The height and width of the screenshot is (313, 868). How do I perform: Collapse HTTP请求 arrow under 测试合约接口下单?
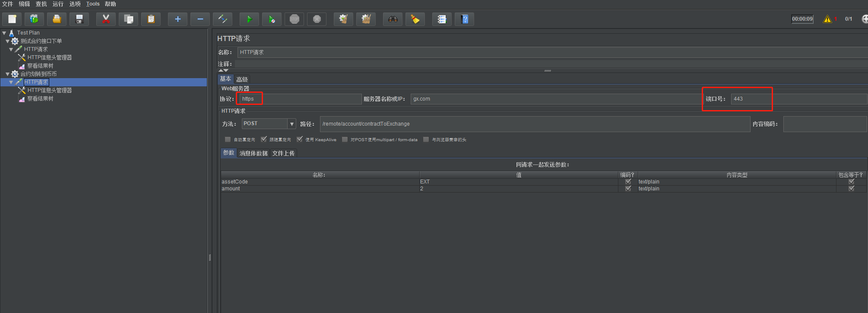click(x=11, y=49)
